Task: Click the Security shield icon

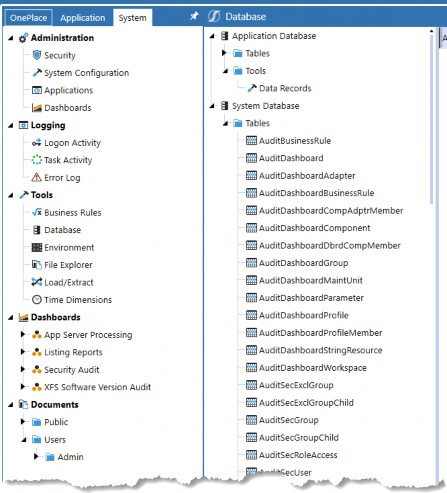Action: [x=37, y=55]
